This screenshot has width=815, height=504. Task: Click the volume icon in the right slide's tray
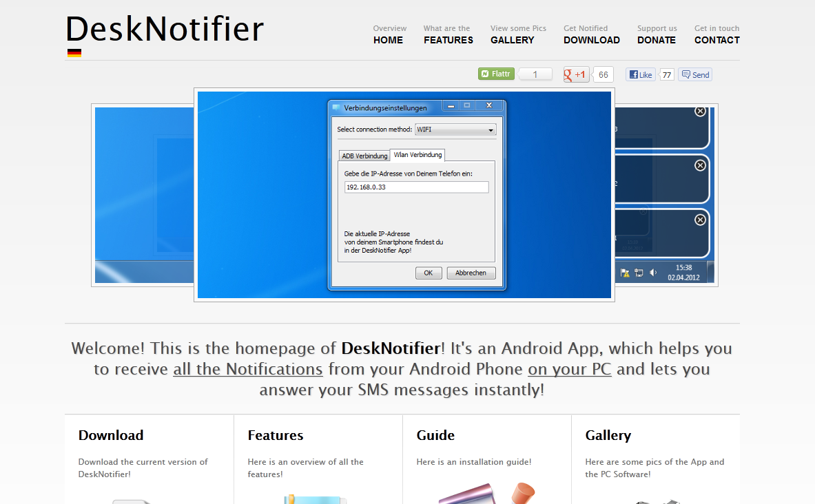653,272
